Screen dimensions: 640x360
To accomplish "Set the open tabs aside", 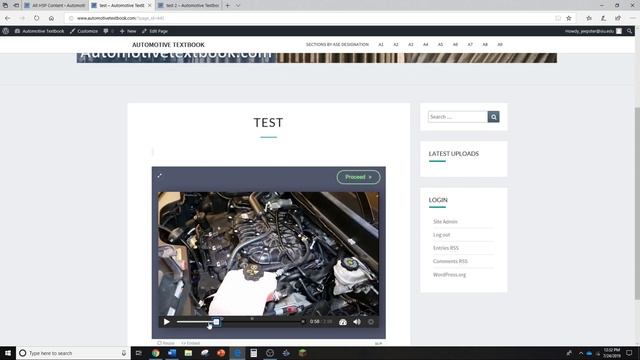I will coord(16,6).
